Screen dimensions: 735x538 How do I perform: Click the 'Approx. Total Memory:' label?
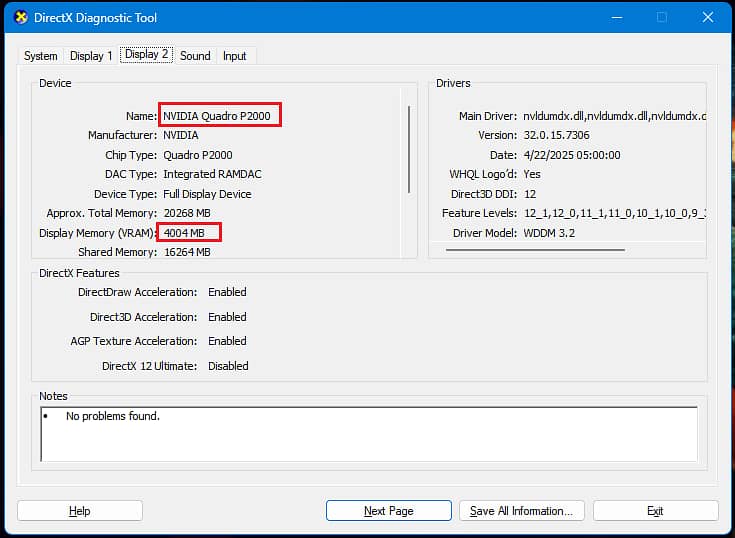coord(102,213)
